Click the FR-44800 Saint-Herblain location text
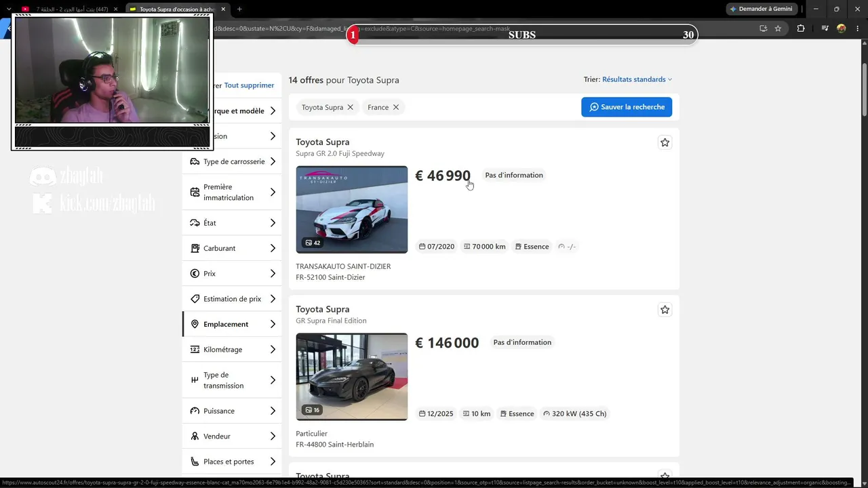Image resolution: width=868 pixels, height=488 pixels. pos(335,445)
